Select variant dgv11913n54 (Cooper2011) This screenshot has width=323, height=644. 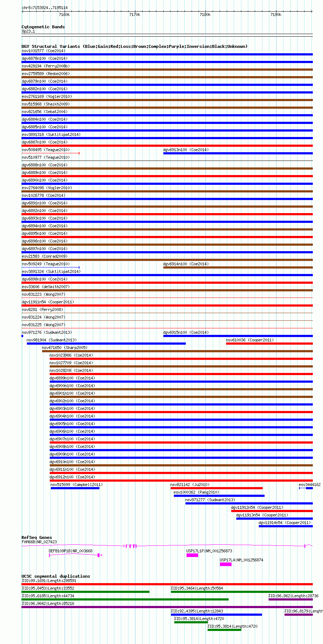(x=274, y=519)
